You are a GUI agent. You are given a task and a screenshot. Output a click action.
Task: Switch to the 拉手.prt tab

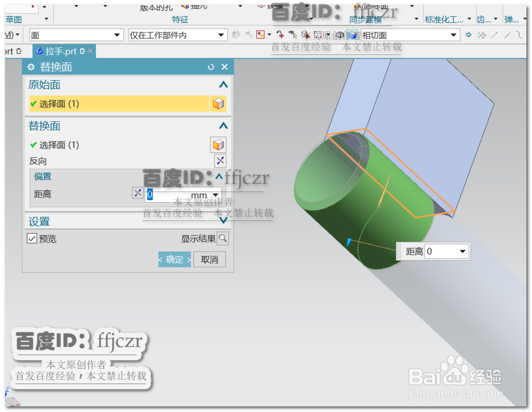(x=61, y=51)
